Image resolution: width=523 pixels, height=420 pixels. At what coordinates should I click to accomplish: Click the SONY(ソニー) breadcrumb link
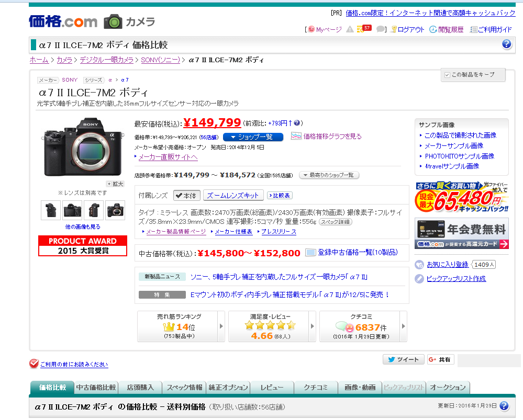[x=160, y=60]
